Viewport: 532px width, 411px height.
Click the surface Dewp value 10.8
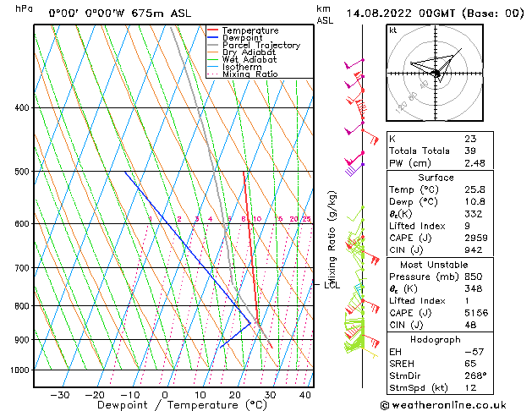pyautogui.click(x=475, y=202)
